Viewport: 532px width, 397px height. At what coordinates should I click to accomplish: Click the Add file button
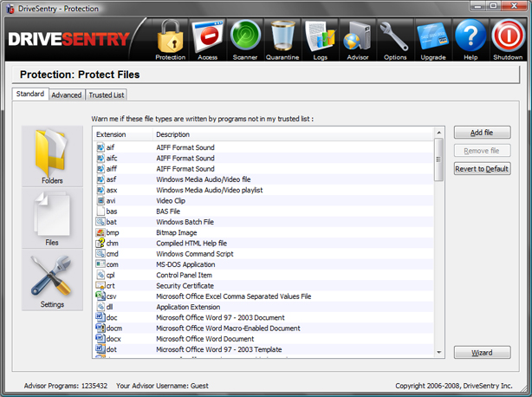(482, 133)
